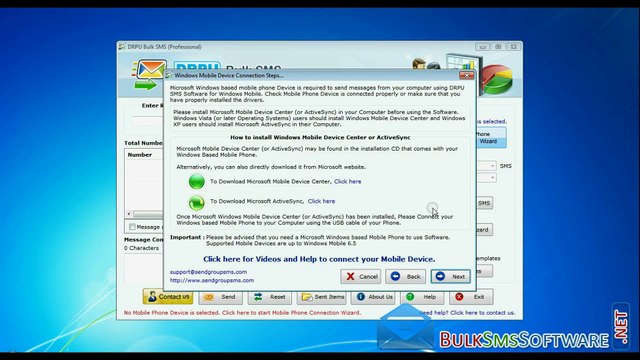Screen dimensions: 640x360
Task: Toggle Message checkbox under number list
Action: pos(132,227)
